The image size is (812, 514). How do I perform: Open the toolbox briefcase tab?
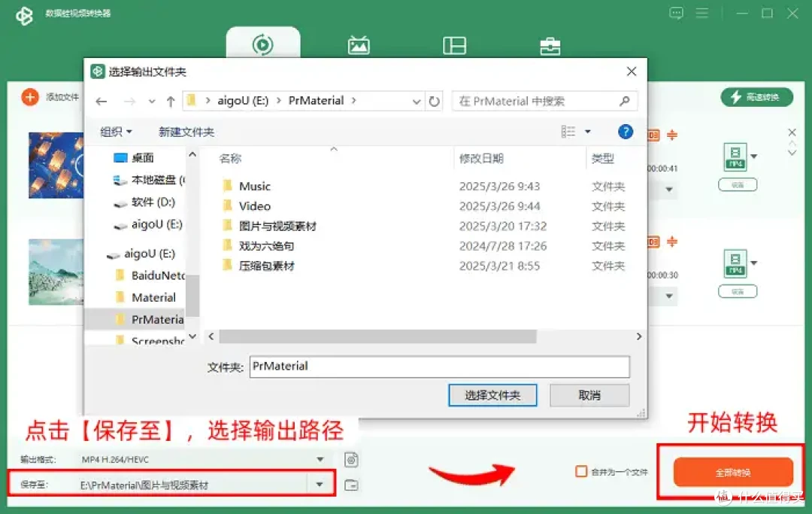click(550, 46)
